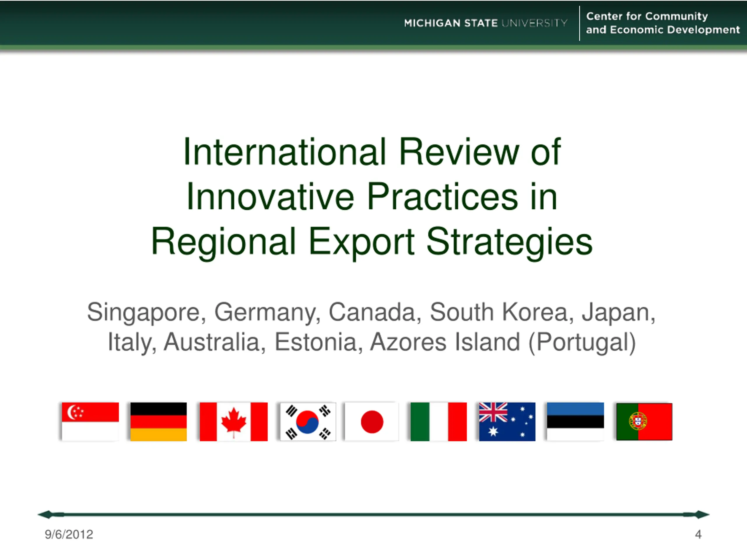Click the Singapore flag icon

[x=90, y=421]
